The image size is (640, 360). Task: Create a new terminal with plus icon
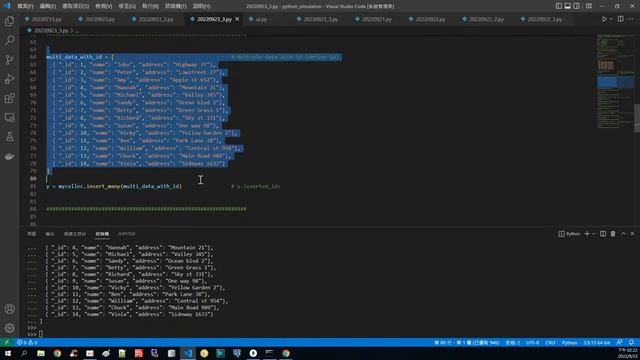point(587,234)
